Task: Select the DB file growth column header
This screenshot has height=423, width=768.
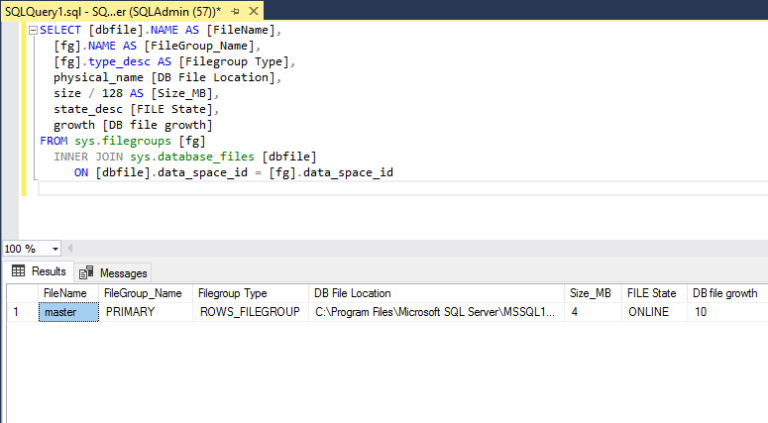Action: tap(727, 293)
